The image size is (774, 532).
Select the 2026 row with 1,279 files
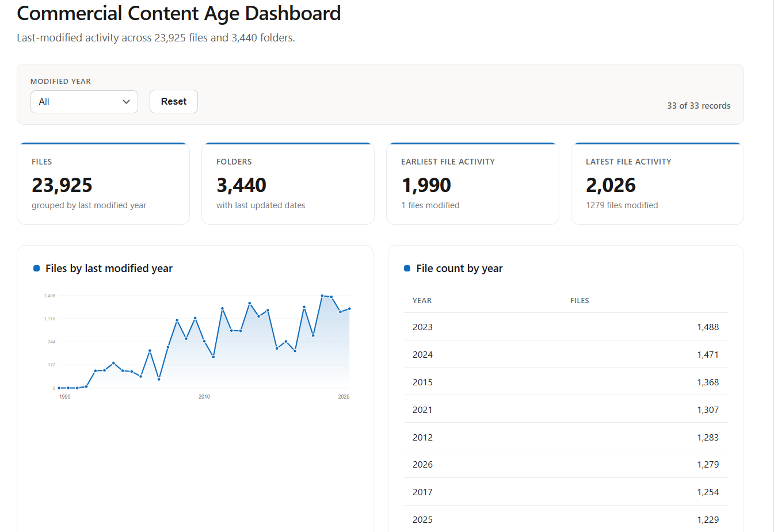566,464
